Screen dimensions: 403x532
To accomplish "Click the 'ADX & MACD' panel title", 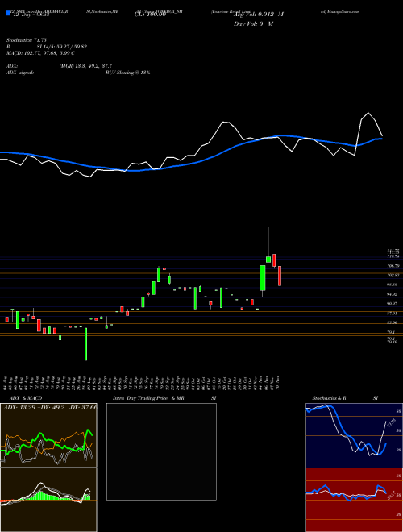I will 26,398.
